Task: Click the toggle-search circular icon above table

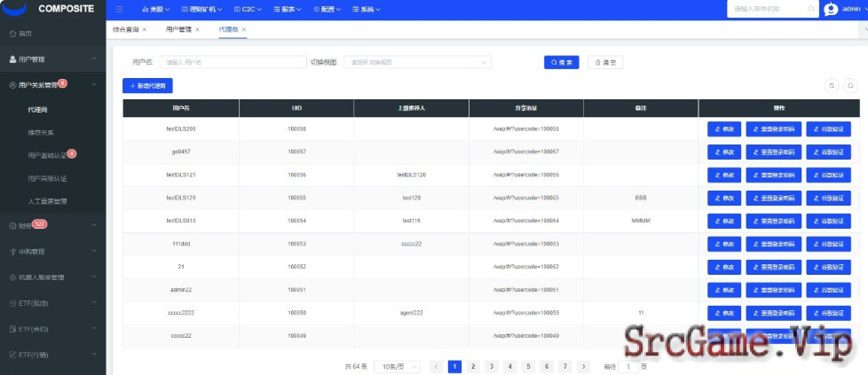Action: 850,85
